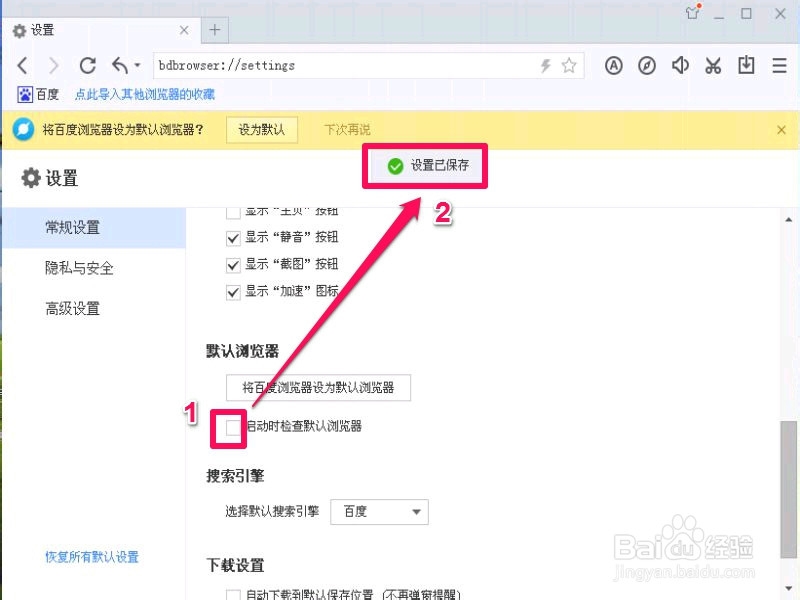This screenshot has height=600, width=800.
Task: Select the scissors screenshot tool icon
Action: [713, 65]
